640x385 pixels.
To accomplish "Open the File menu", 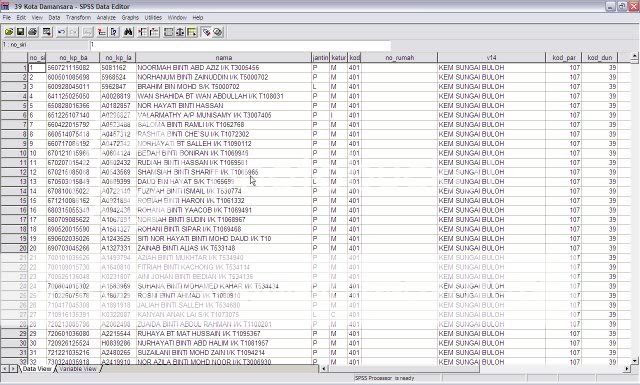I will (x=7, y=18).
